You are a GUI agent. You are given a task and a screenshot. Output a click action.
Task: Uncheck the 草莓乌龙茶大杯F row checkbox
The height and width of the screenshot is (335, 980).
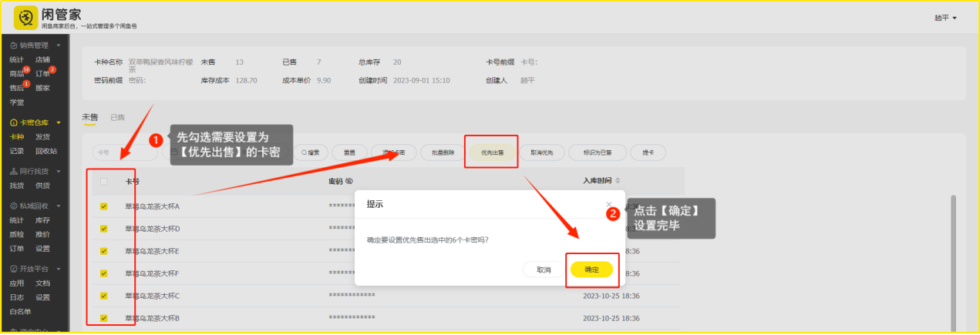tap(103, 273)
